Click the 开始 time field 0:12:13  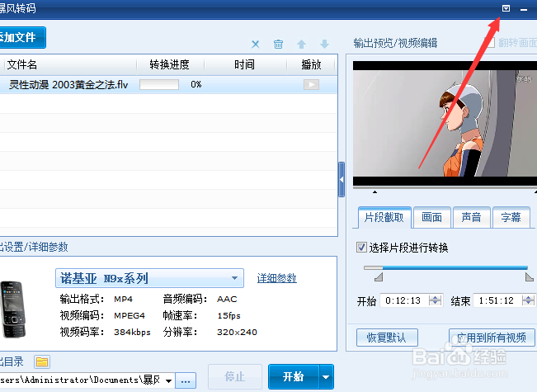[403, 301]
